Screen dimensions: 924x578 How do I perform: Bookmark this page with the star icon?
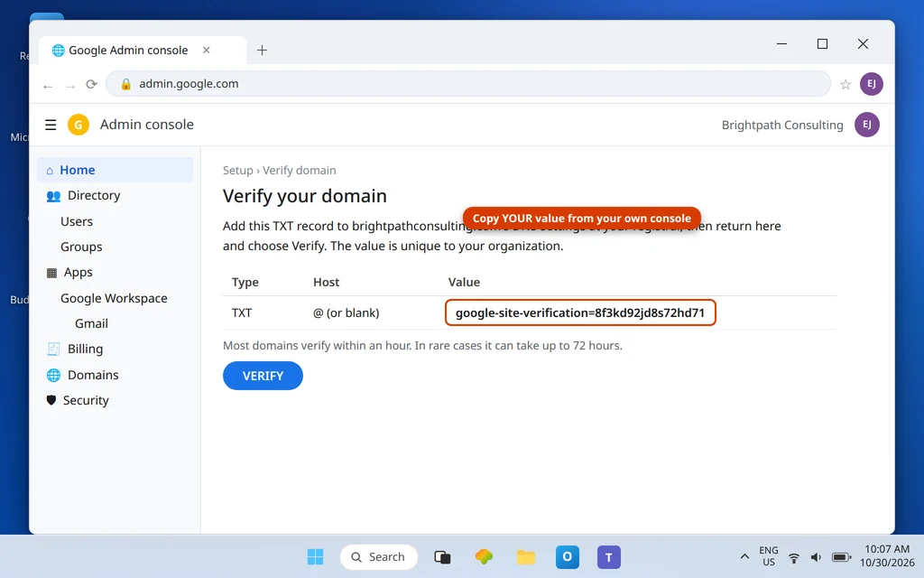tap(845, 84)
